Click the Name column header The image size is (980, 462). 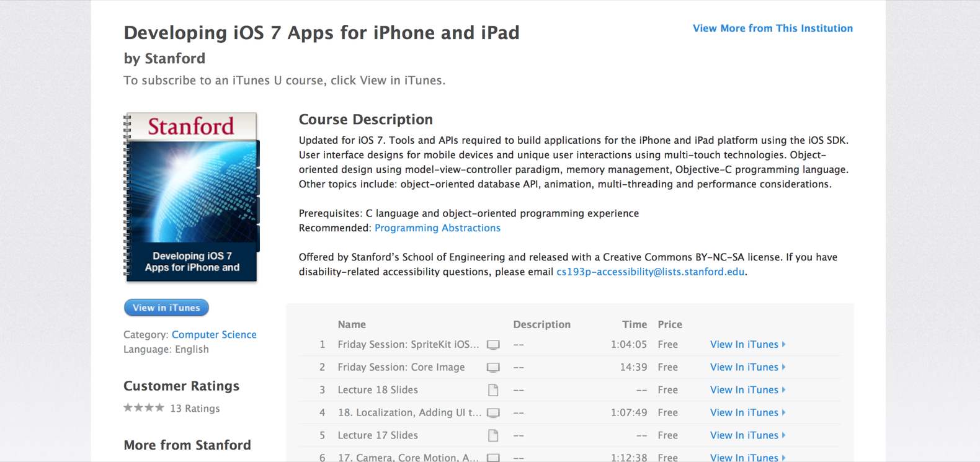point(352,324)
